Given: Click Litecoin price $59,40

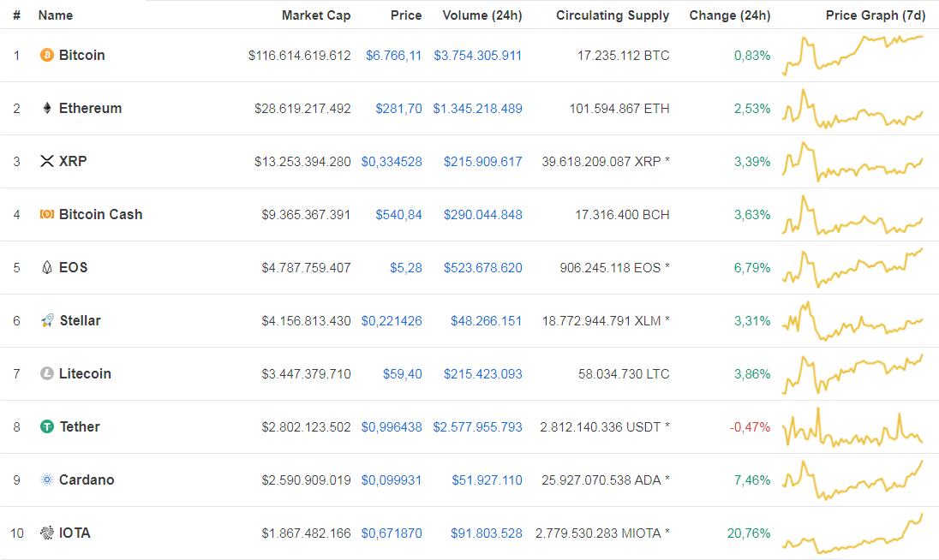Looking at the screenshot, I should (x=403, y=374).
